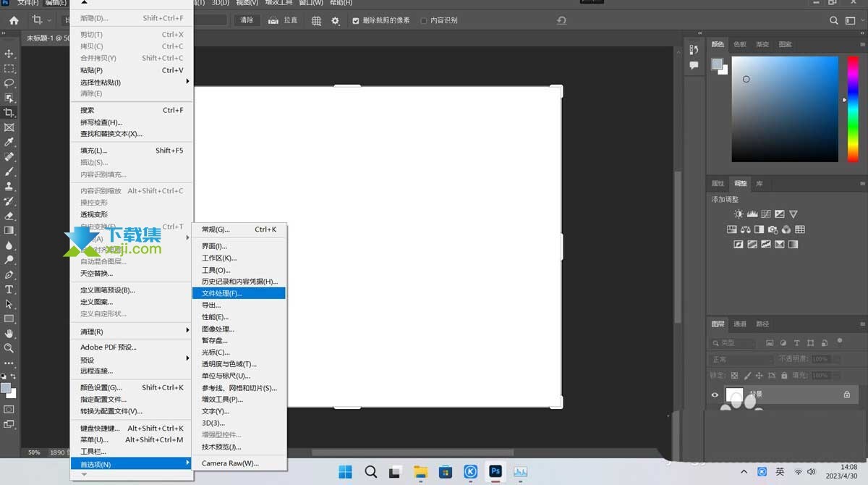Open the Color panel flyout menu
Image resolution: width=868 pixels, height=485 pixels.
click(862, 44)
